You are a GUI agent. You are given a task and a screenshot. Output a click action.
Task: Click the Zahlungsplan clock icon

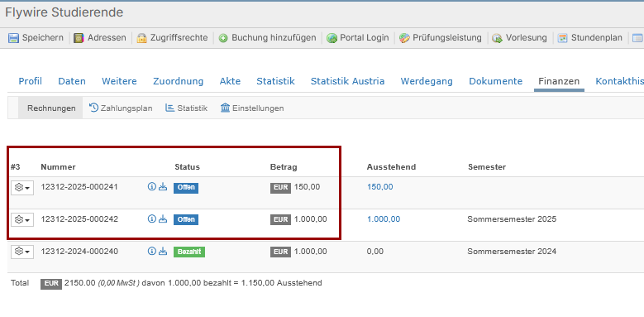click(94, 108)
